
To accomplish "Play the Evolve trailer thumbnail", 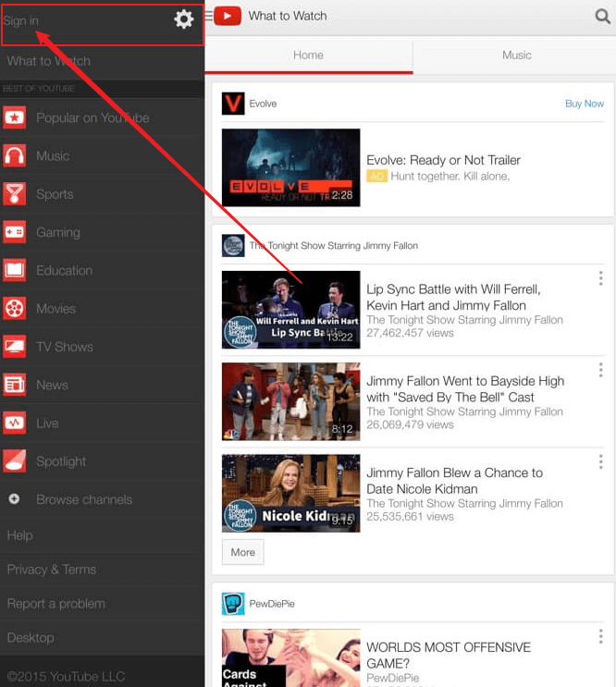I will pyautogui.click(x=290, y=167).
